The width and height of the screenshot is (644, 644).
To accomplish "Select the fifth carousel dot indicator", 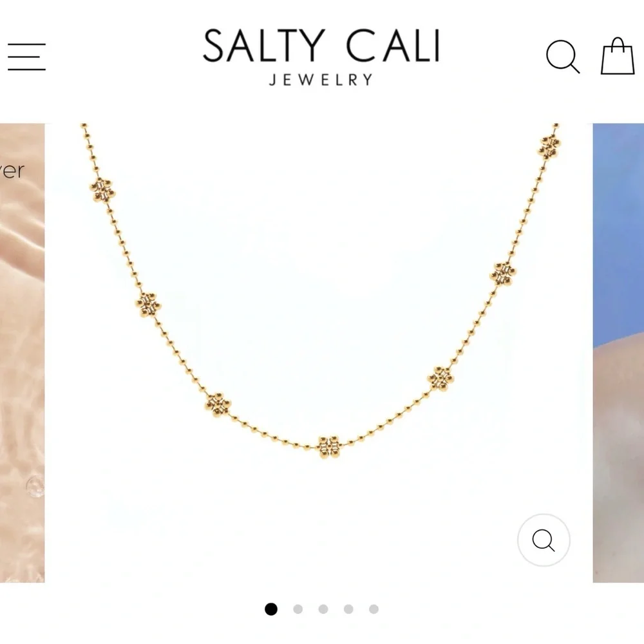I will tap(374, 609).
